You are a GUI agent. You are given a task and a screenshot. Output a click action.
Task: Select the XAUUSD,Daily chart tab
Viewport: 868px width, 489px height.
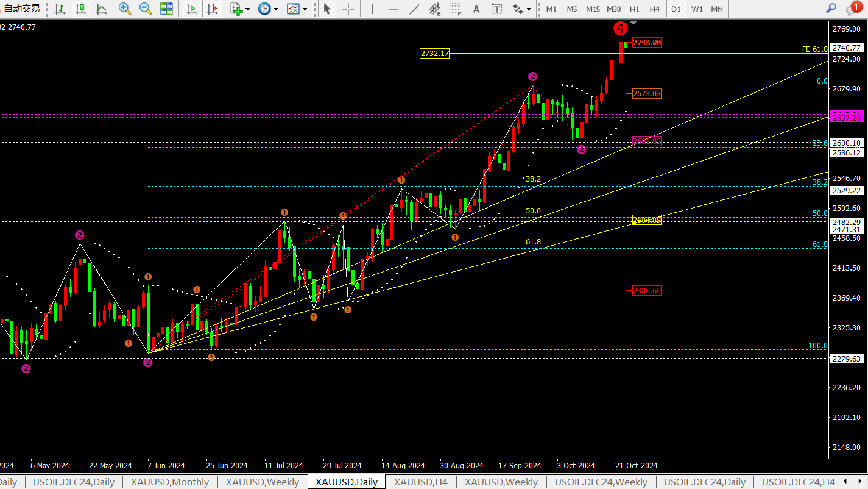click(x=347, y=482)
